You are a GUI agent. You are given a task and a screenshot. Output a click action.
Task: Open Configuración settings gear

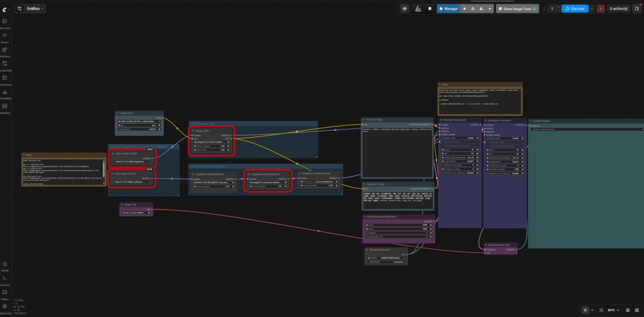pyautogui.click(x=4, y=308)
